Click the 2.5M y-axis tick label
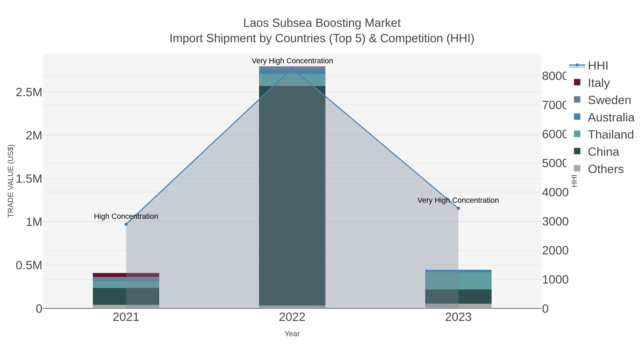The width and height of the screenshot is (644, 362). pyautogui.click(x=29, y=92)
